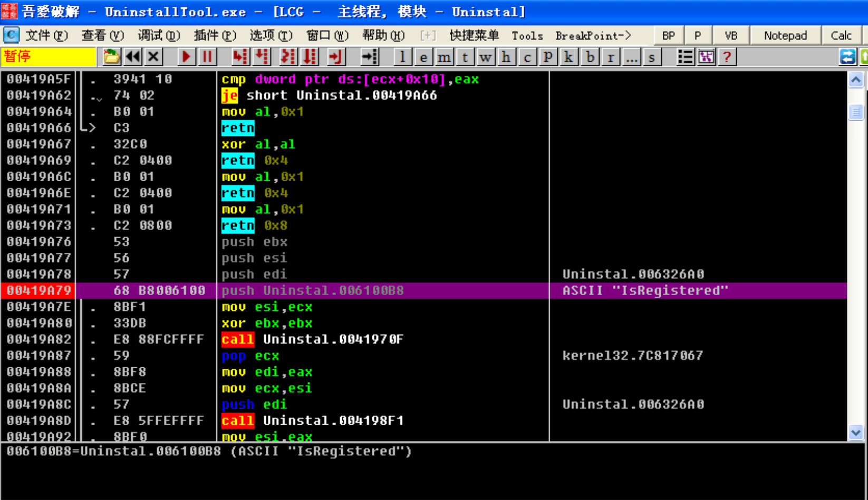Click the VB button
This screenshot has width=868, height=500.
[731, 35]
